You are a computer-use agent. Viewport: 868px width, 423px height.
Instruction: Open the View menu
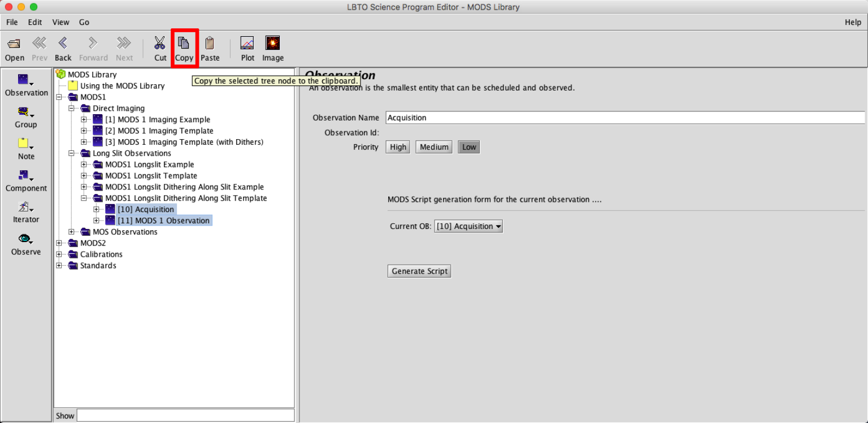(x=60, y=22)
